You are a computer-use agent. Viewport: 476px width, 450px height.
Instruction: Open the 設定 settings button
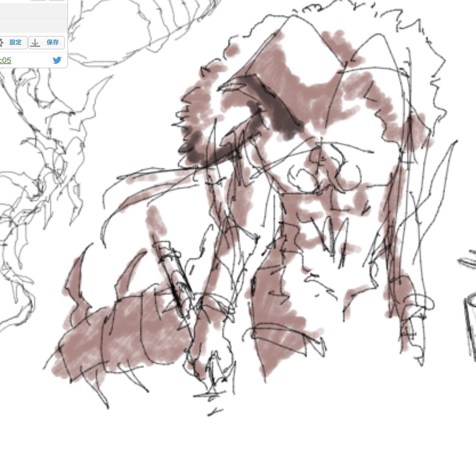[x=13, y=42]
